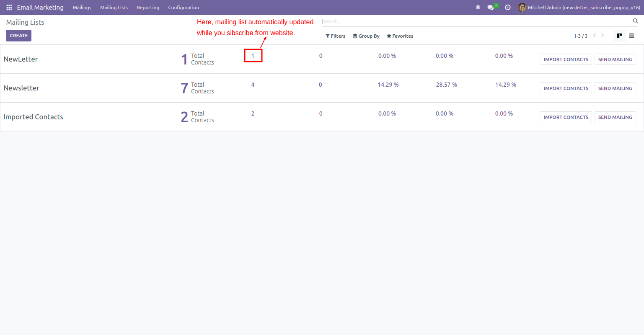
Task: Open the activities clock icon
Action: (x=508, y=8)
